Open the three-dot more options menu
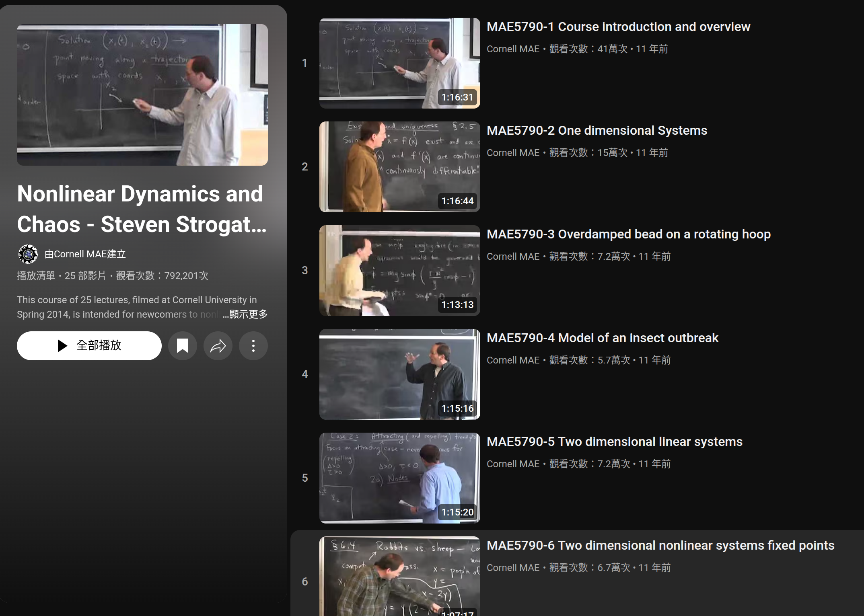This screenshot has height=616, width=864. tap(253, 346)
